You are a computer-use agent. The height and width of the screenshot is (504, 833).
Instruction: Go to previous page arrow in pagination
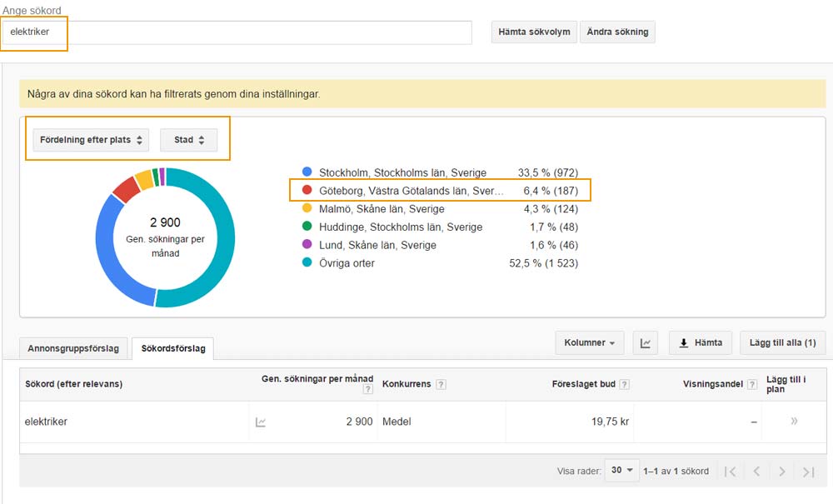(x=756, y=472)
